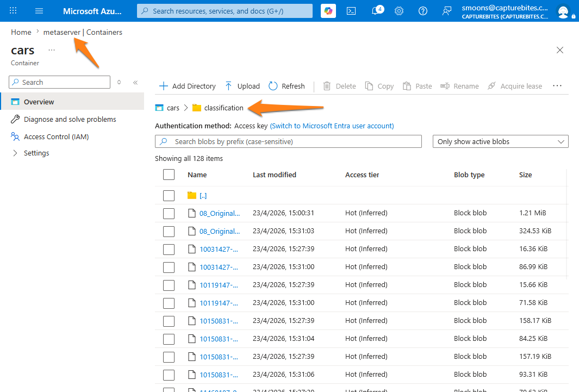Screen dimensions: 579x392
Task: Check the 71.58 KiB blob row
Action: (x=169, y=303)
